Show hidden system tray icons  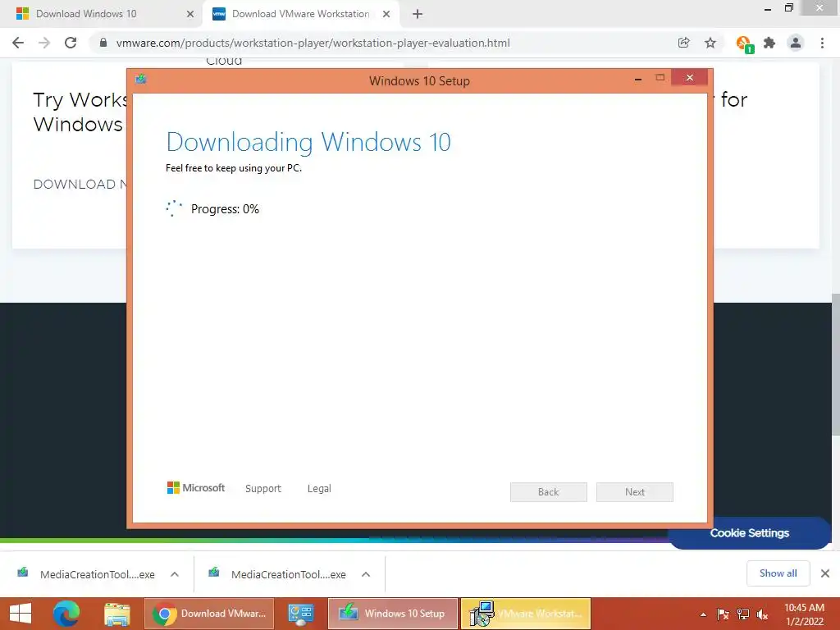coord(703,614)
